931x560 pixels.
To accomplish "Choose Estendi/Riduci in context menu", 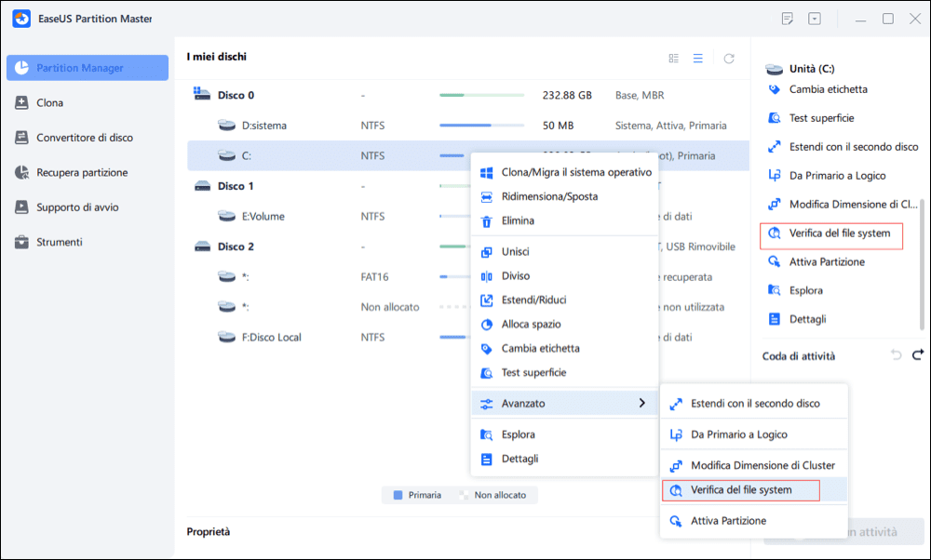I will coord(565,300).
